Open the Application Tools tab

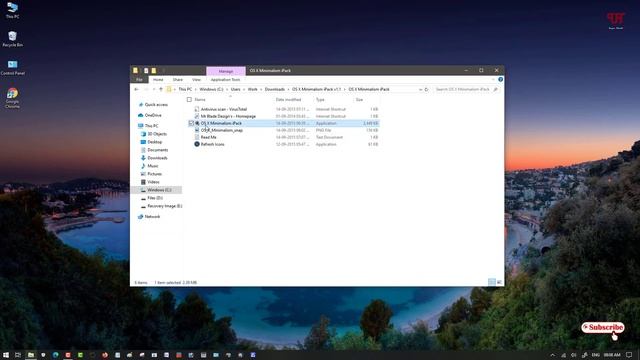(225, 80)
